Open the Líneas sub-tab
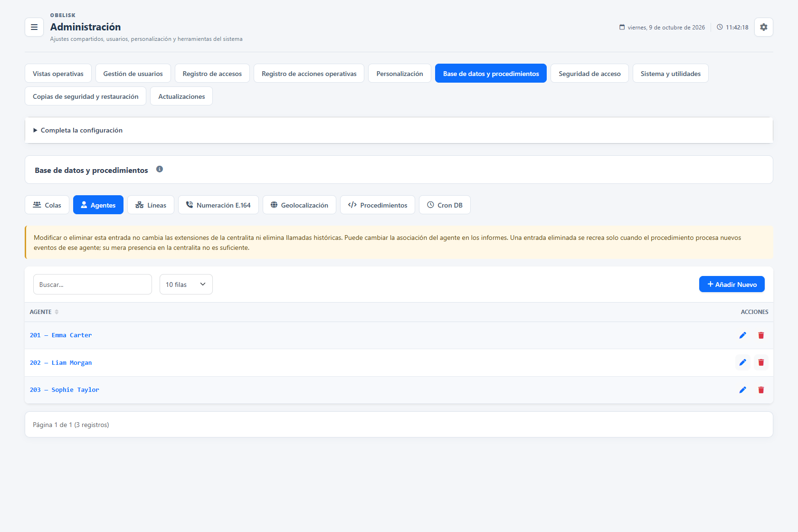The image size is (798, 532). 151,205
